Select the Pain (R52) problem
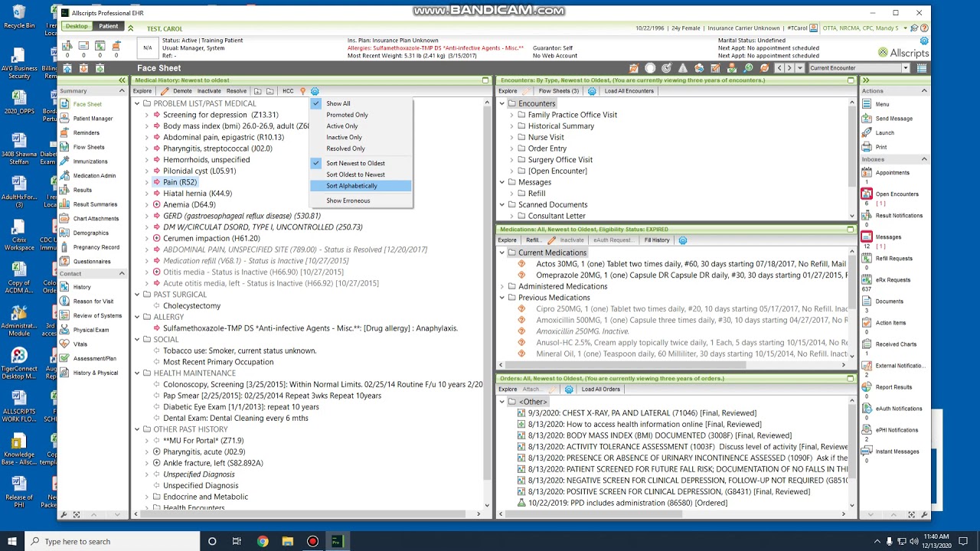This screenshot has width=980, height=551. pyautogui.click(x=180, y=182)
